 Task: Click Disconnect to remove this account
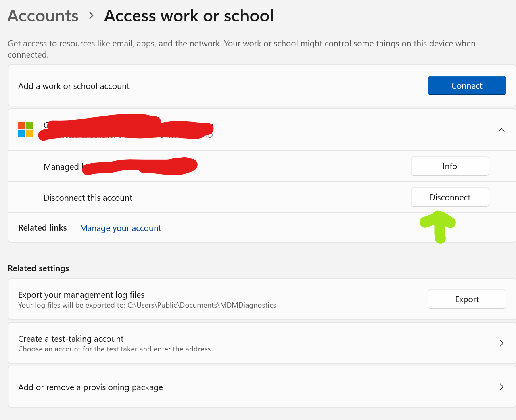[449, 197]
